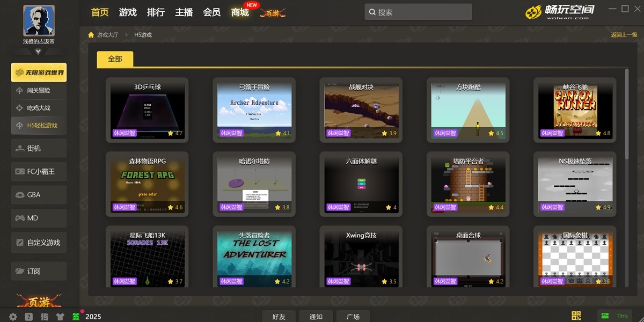Open the yellow QR code icon
The height and width of the screenshot is (322, 644).
pos(576,316)
